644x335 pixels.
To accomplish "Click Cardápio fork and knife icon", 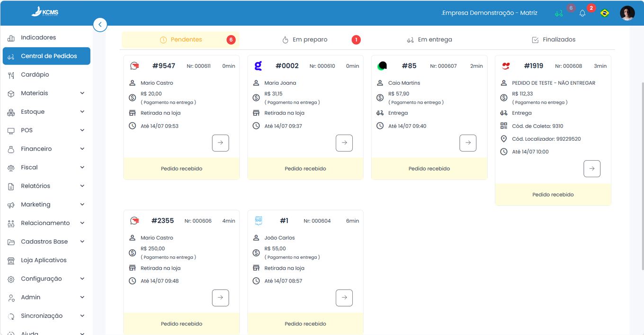I will [x=11, y=75].
